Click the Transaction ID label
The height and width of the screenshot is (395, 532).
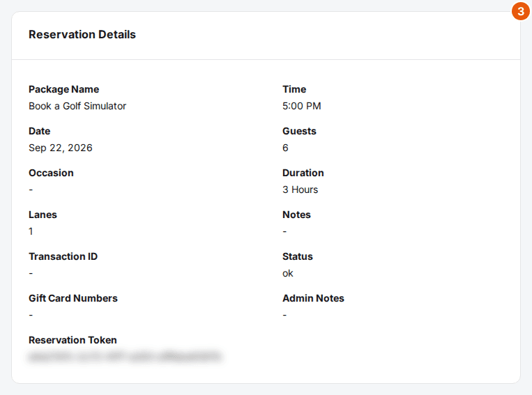pyautogui.click(x=63, y=256)
